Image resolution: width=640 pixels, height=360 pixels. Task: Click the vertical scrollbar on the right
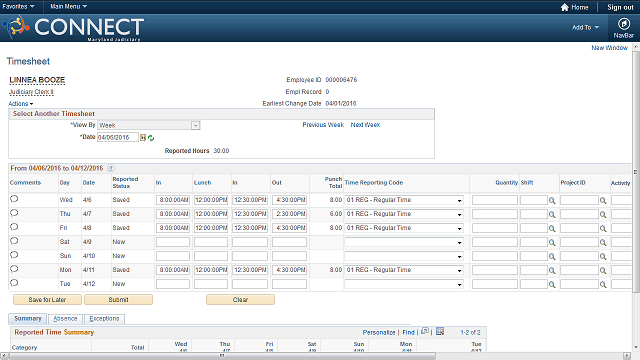tap(636, 171)
